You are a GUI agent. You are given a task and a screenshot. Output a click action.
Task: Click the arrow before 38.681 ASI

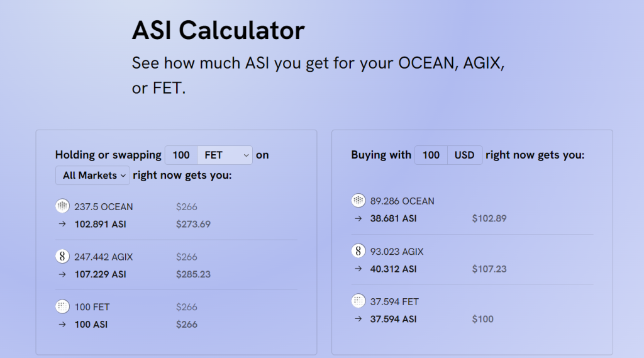pyautogui.click(x=358, y=218)
